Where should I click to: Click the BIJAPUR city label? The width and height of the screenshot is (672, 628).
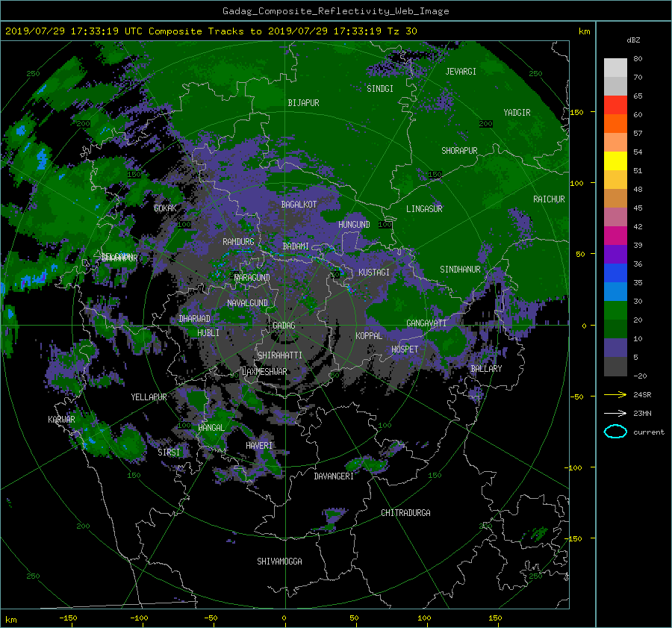click(x=303, y=103)
